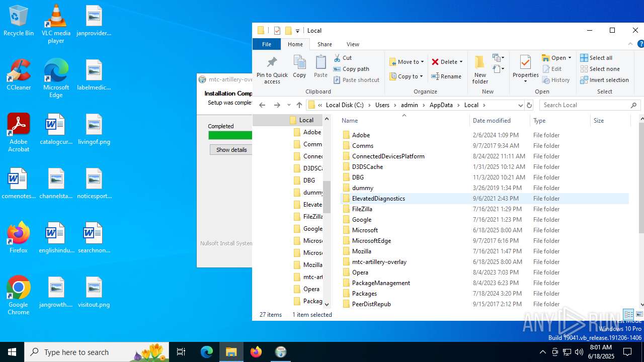Click the Cut scissors item
The height and width of the screenshot is (362, 644).
pyautogui.click(x=343, y=58)
